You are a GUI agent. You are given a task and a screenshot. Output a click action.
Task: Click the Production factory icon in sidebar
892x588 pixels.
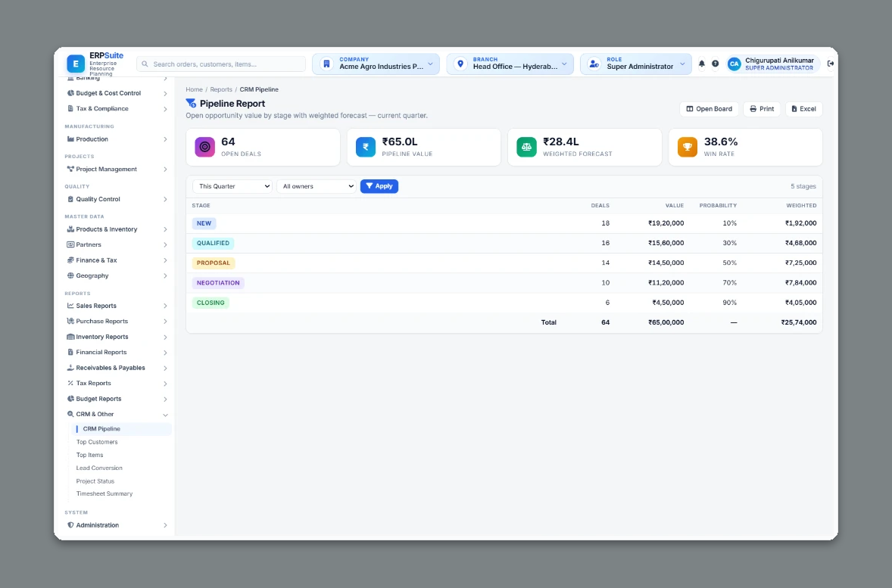[70, 139]
